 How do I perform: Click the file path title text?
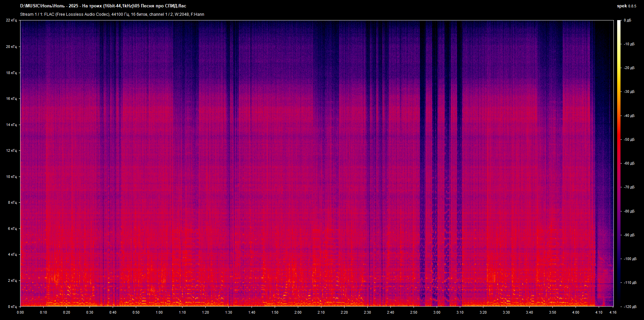pyautogui.click(x=103, y=6)
